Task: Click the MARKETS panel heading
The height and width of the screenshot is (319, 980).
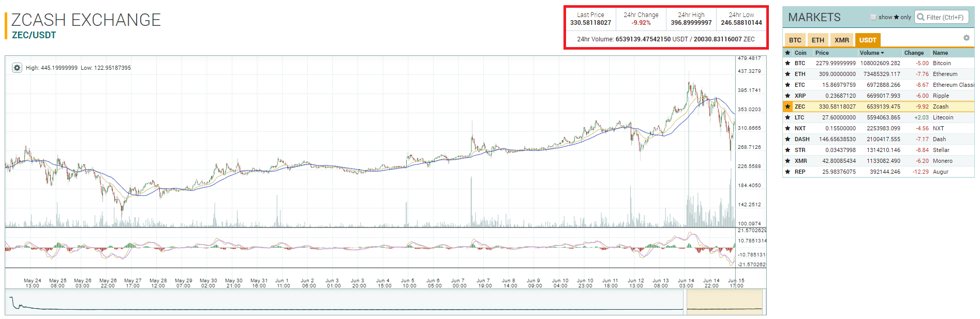Action: point(814,18)
